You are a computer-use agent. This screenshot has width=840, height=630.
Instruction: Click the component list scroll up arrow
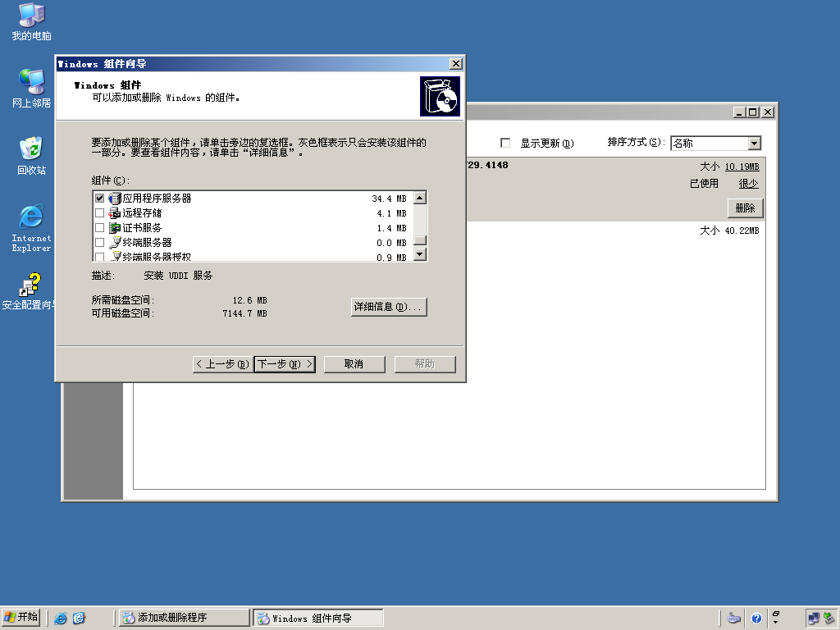[x=420, y=198]
